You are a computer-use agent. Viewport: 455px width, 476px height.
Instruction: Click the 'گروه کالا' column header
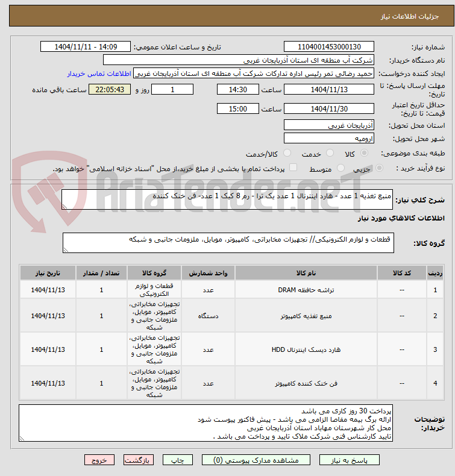[x=154, y=273]
